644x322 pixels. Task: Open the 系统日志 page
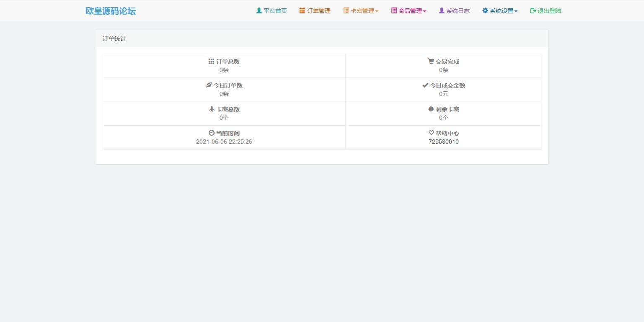(458, 11)
